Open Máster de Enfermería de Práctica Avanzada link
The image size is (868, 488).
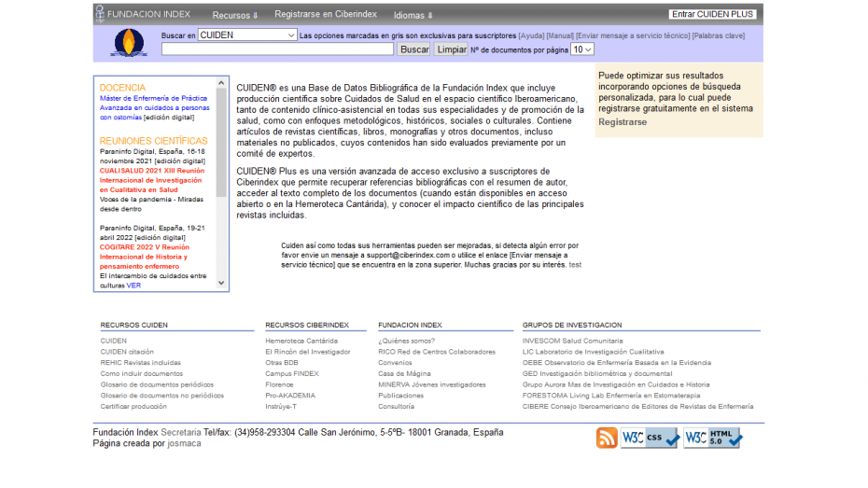[154, 108]
